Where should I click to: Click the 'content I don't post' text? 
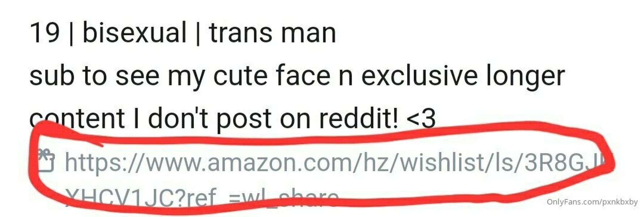click(x=150, y=119)
